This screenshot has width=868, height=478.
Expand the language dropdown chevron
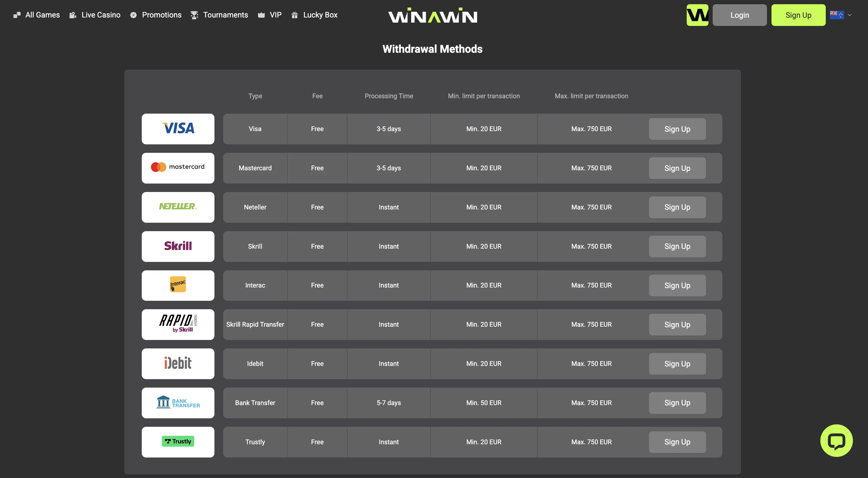tap(850, 15)
